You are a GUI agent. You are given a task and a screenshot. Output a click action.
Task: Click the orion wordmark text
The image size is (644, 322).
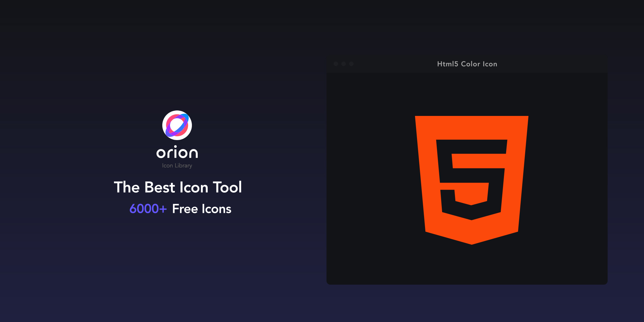(x=177, y=153)
